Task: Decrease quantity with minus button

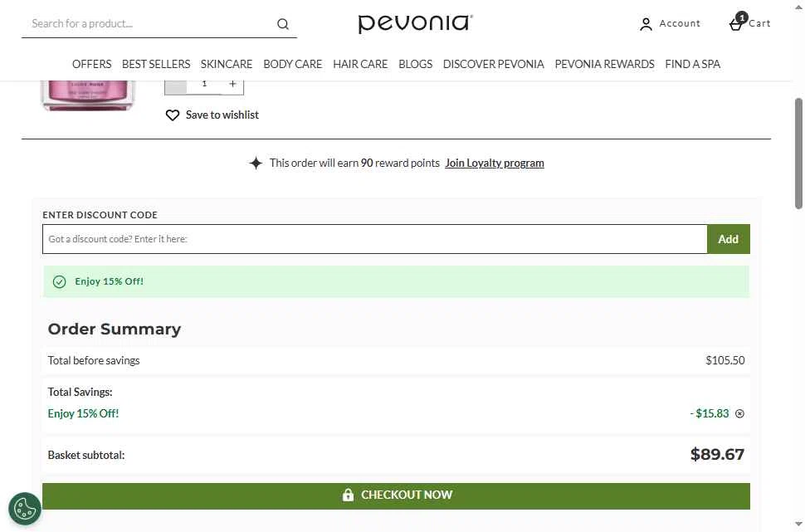Action: (175, 84)
